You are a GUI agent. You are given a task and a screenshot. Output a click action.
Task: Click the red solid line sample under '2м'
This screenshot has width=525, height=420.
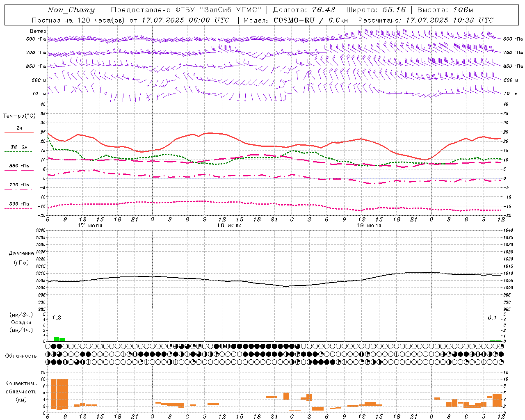19,132
